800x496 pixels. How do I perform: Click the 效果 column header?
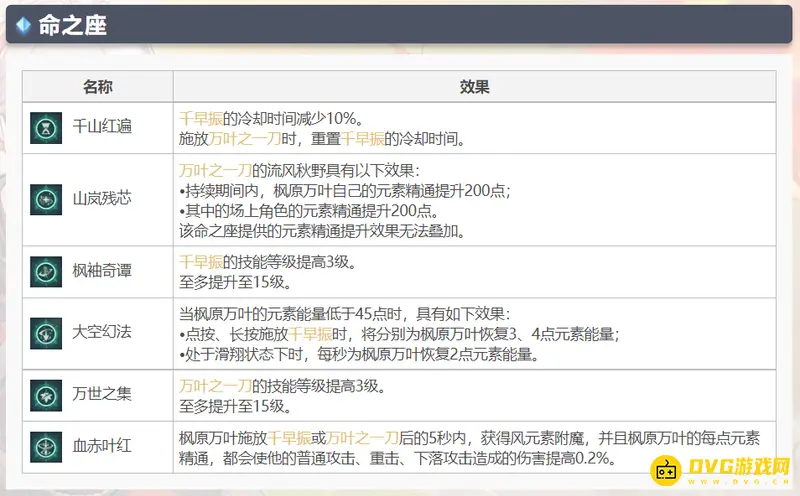tap(474, 87)
